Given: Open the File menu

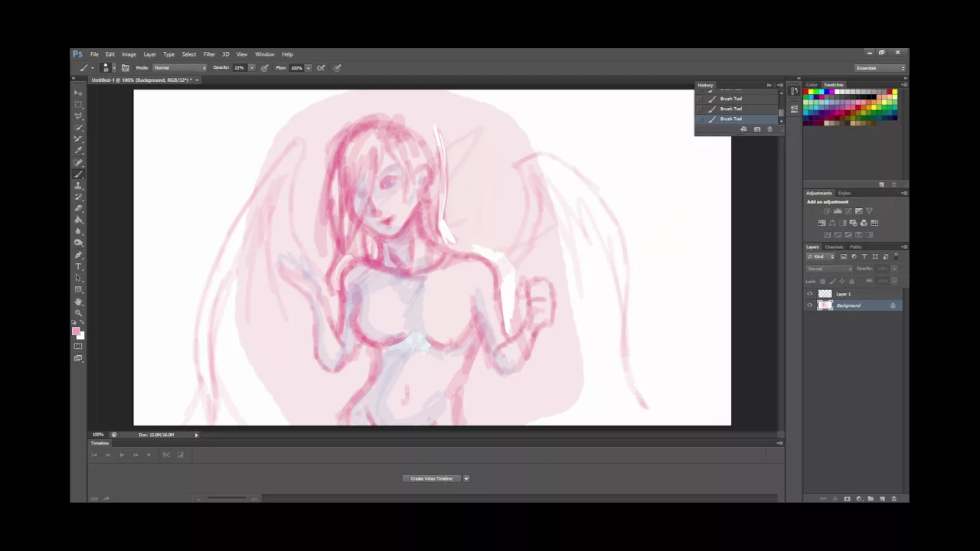Looking at the screenshot, I should [x=94, y=54].
